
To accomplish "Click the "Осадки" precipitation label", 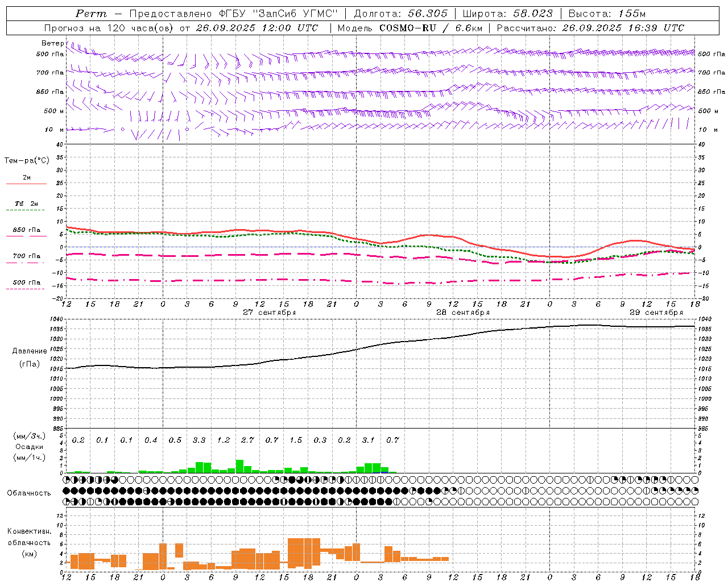I will point(30,447).
